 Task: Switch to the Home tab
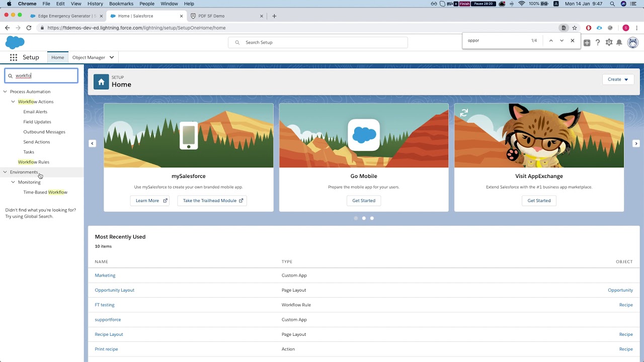click(58, 57)
